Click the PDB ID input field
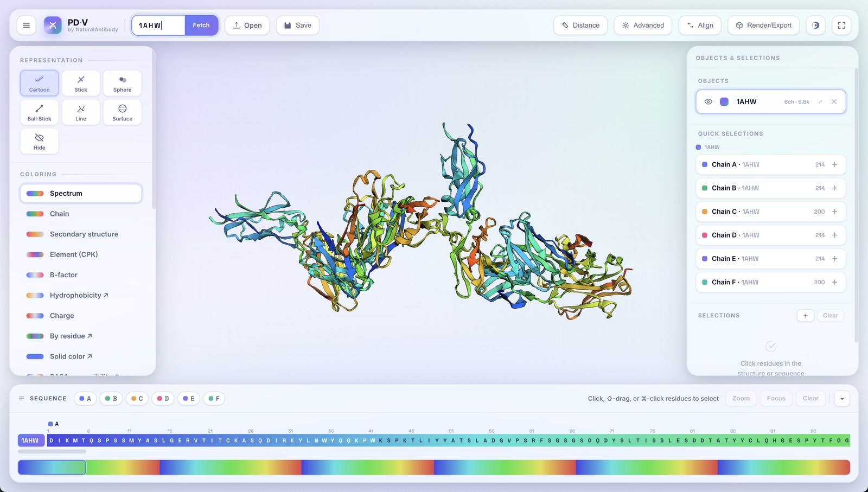868x492 pixels. pyautogui.click(x=158, y=25)
